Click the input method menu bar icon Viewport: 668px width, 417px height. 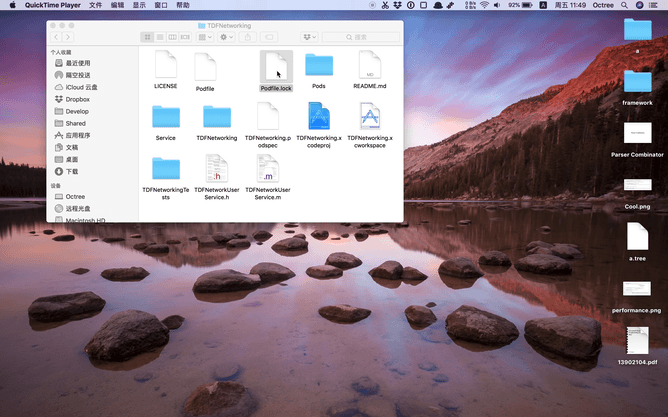543,5
